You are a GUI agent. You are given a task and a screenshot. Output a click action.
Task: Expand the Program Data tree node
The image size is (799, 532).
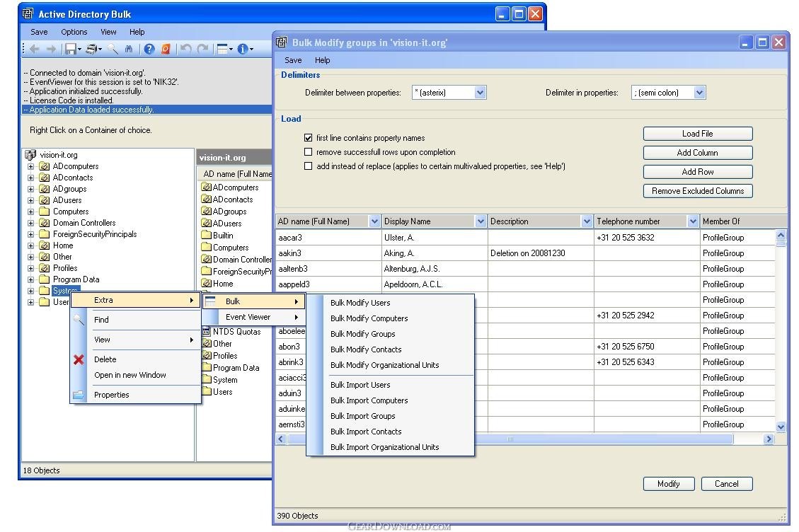click(30, 279)
